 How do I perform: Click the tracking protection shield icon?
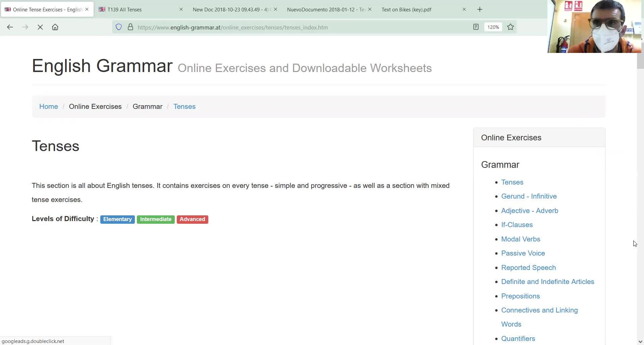(x=119, y=27)
